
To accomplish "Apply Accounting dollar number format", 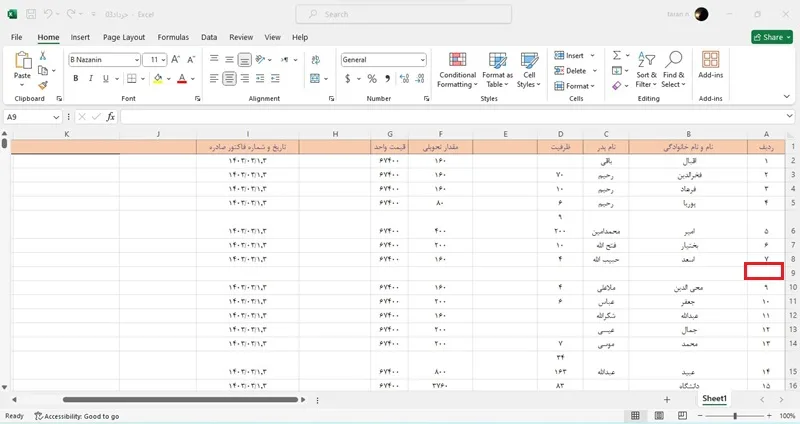I will [347, 79].
